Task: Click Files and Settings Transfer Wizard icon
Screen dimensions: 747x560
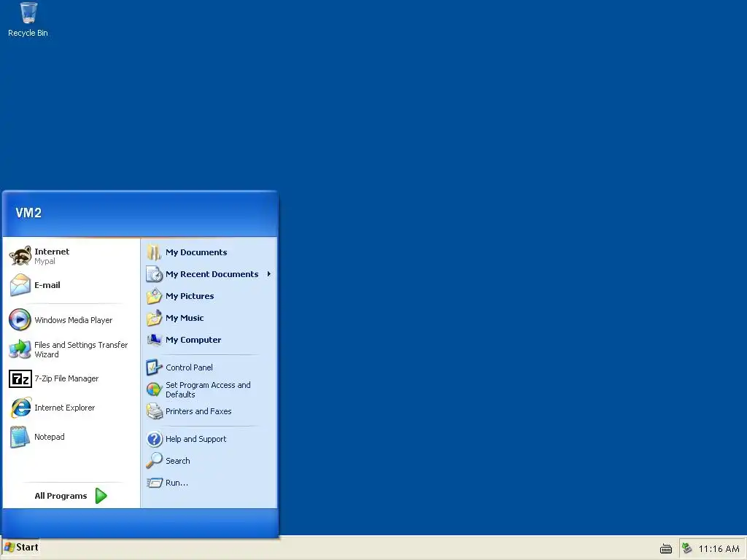Action: pos(20,349)
